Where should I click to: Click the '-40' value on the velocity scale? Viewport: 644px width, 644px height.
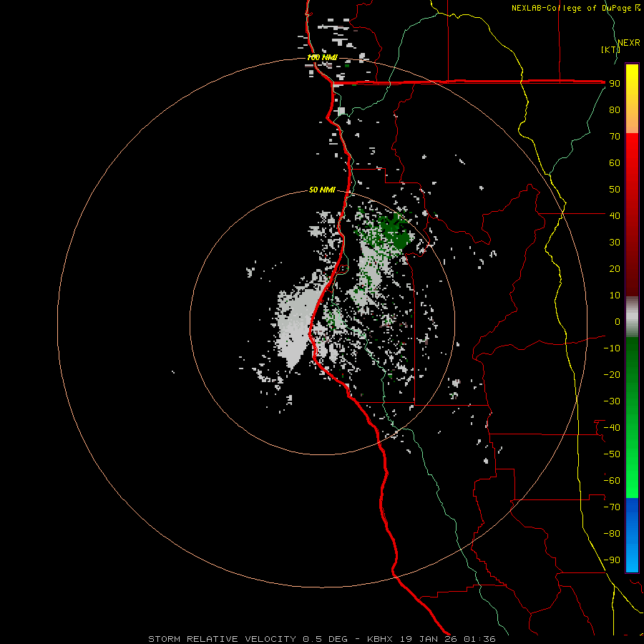[x=612, y=428]
